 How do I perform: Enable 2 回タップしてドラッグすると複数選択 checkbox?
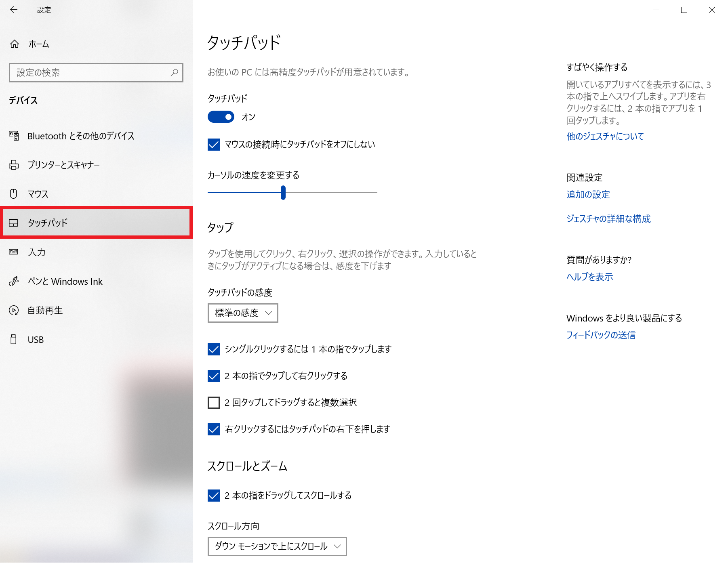click(x=214, y=402)
